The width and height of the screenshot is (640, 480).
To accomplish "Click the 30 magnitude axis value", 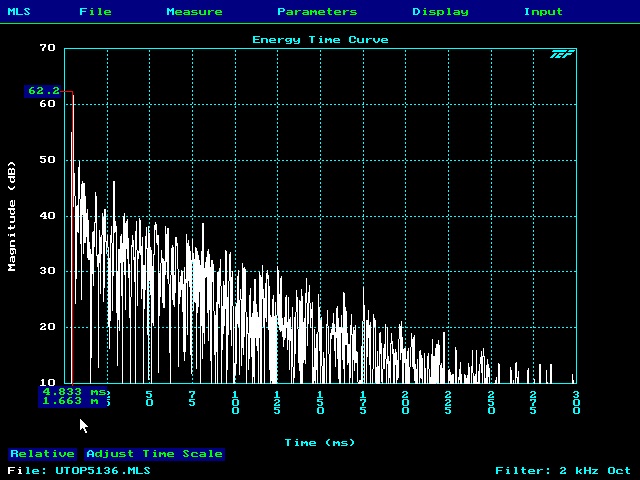I will pyautogui.click(x=47, y=271).
